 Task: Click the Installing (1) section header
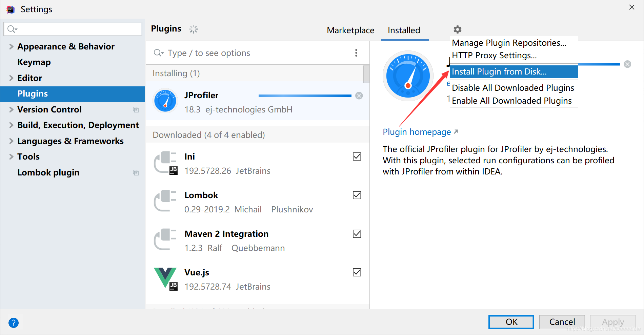[176, 73]
